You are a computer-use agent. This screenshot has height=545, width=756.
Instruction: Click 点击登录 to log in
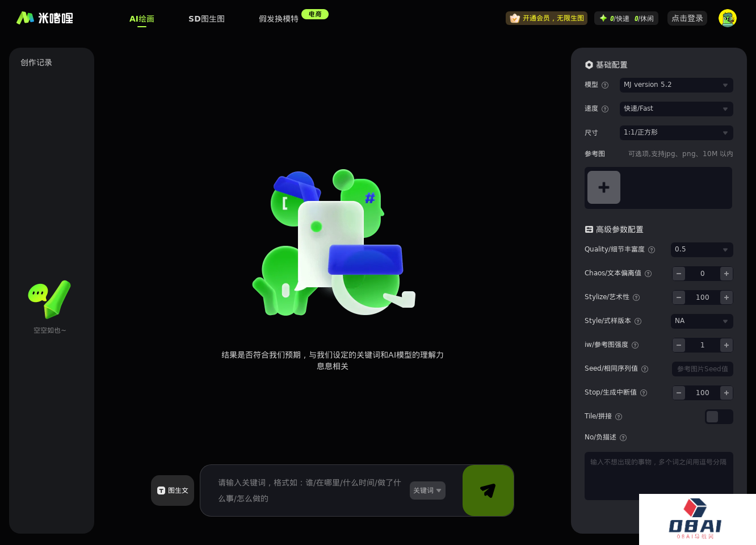[x=687, y=18]
